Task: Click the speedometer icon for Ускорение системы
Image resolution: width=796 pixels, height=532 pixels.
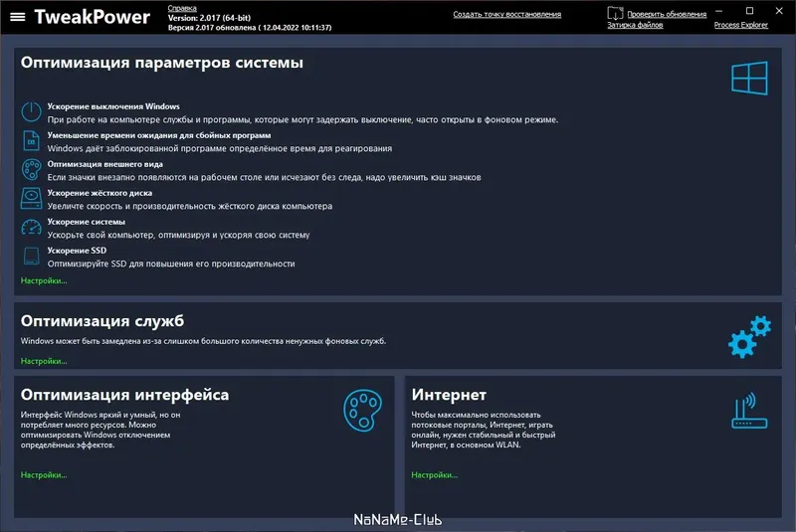Action: tap(31, 227)
